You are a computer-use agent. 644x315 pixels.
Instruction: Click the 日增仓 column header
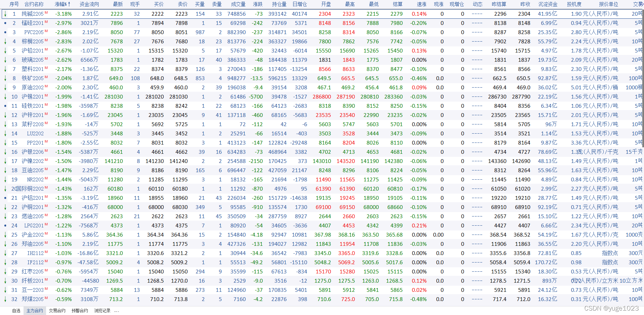(x=300, y=4)
